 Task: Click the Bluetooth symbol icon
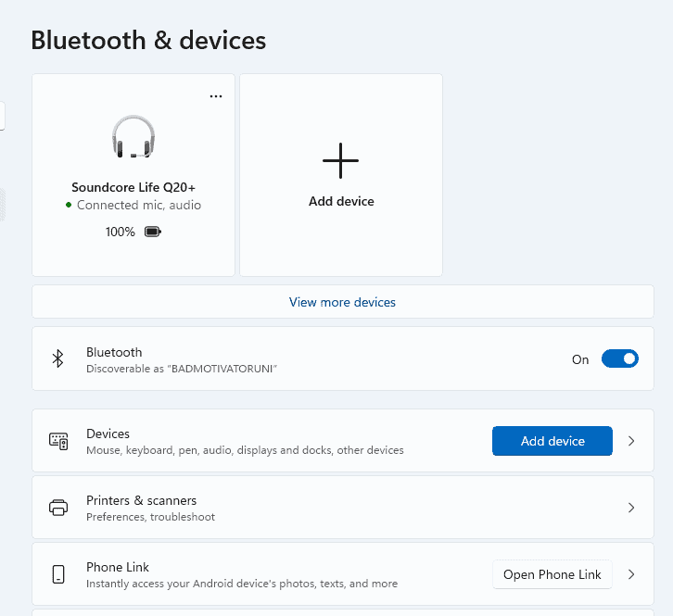coord(58,358)
